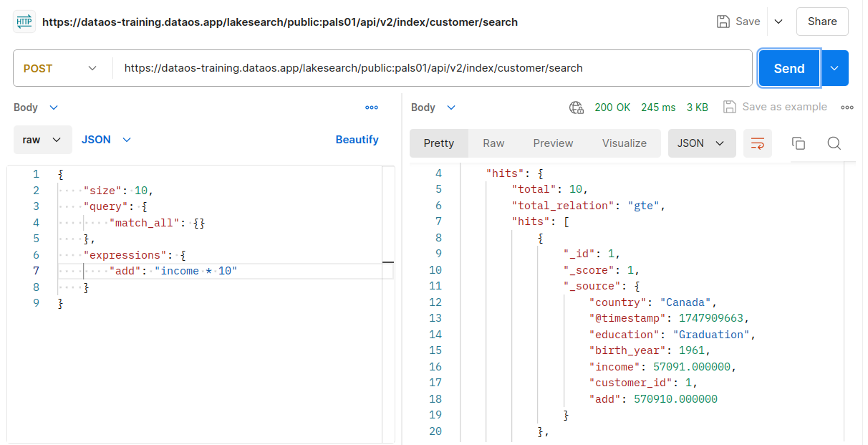Viewport: 868px width, 445px height.
Task: Open the Send button options arrow
Action: pyautogui.click(x=834, y=68)
